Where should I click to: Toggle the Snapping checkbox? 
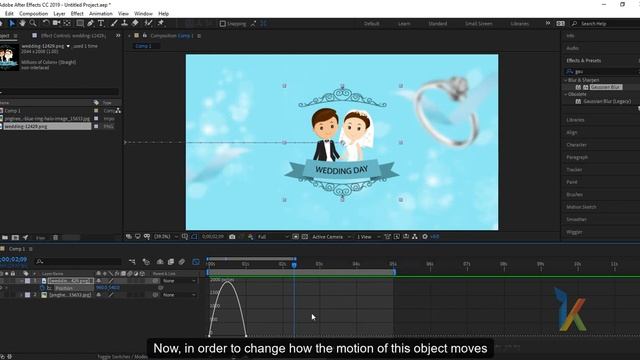223,24
